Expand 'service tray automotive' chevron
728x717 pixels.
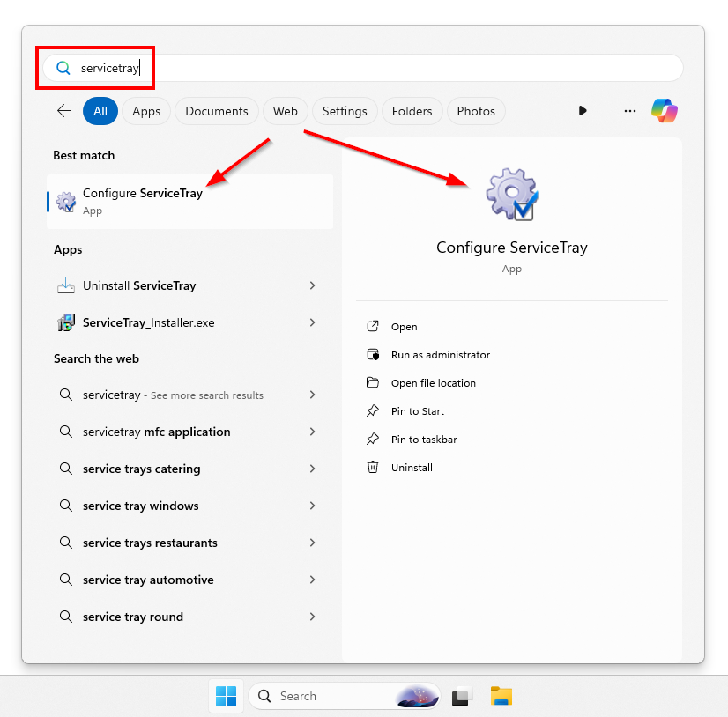tap(313, 580)
